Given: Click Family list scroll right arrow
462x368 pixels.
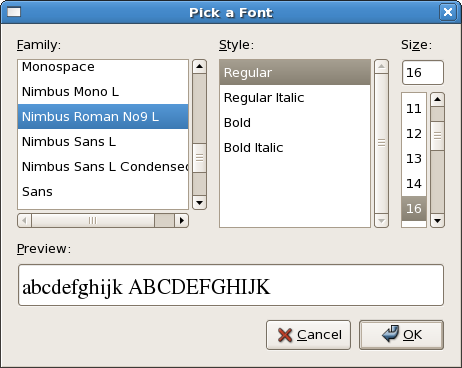Looking at the screenshot, I should 182,221.
